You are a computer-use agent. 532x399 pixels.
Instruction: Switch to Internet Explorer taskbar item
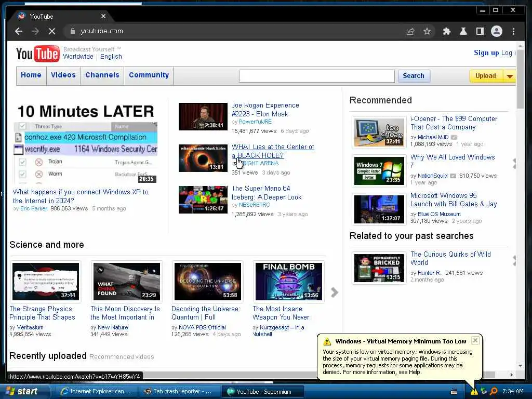pos(96,391)
